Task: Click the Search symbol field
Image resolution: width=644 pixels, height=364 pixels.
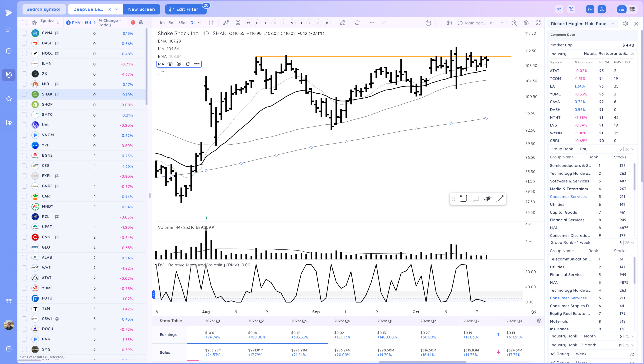Action: (44, 9)
